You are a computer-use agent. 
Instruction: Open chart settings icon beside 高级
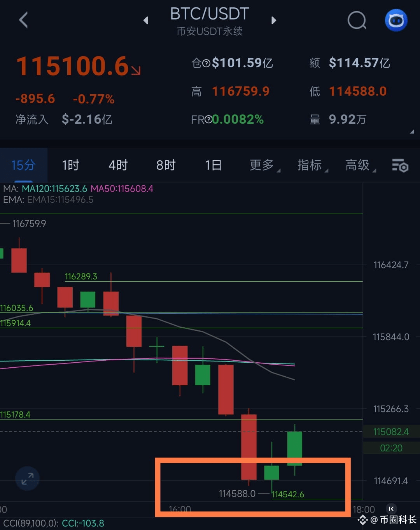click(x=400, y=165)
